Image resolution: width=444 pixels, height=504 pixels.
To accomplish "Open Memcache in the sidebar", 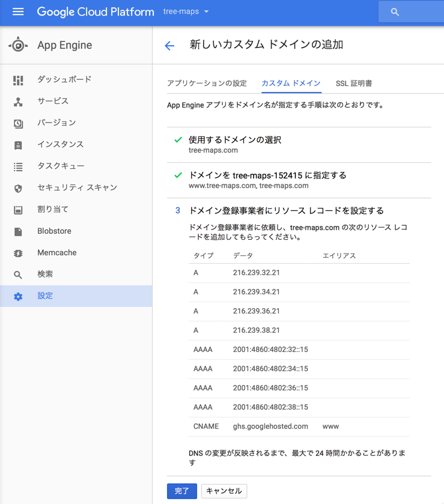I will click(57, 253).
